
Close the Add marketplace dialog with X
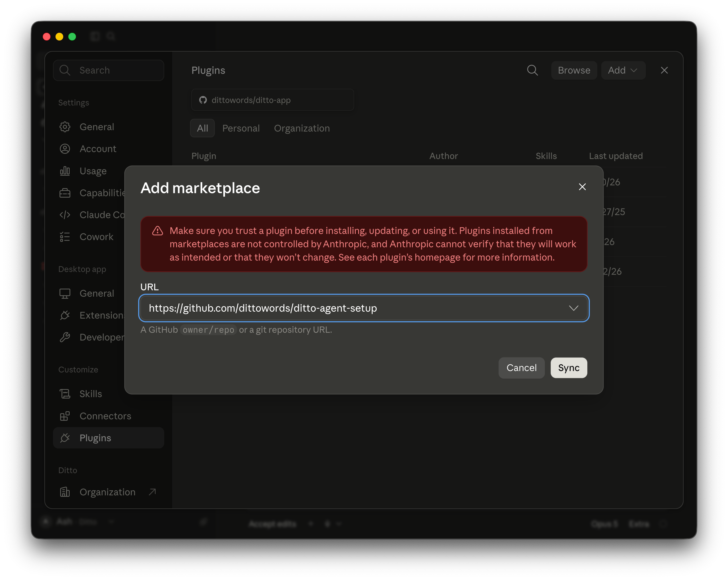582,187
